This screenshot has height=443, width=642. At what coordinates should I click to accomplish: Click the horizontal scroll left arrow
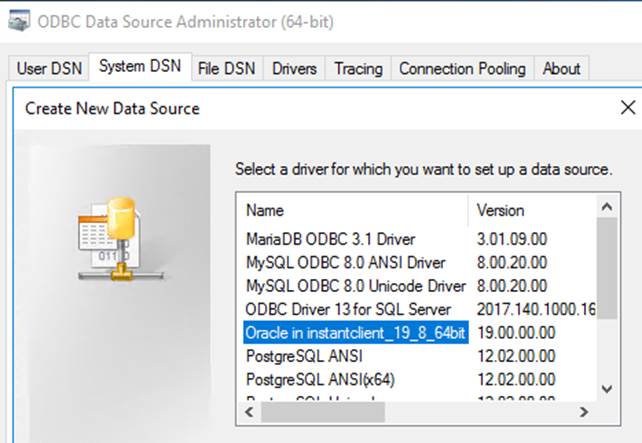249,411
